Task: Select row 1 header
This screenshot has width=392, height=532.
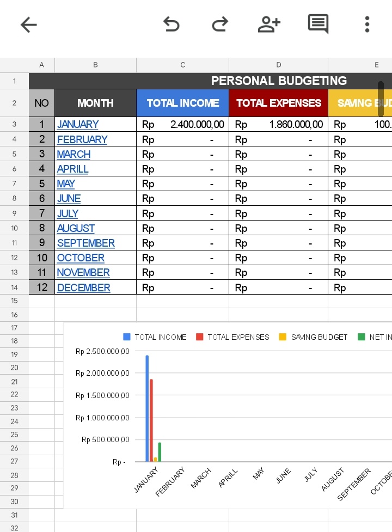Action: 14,81
